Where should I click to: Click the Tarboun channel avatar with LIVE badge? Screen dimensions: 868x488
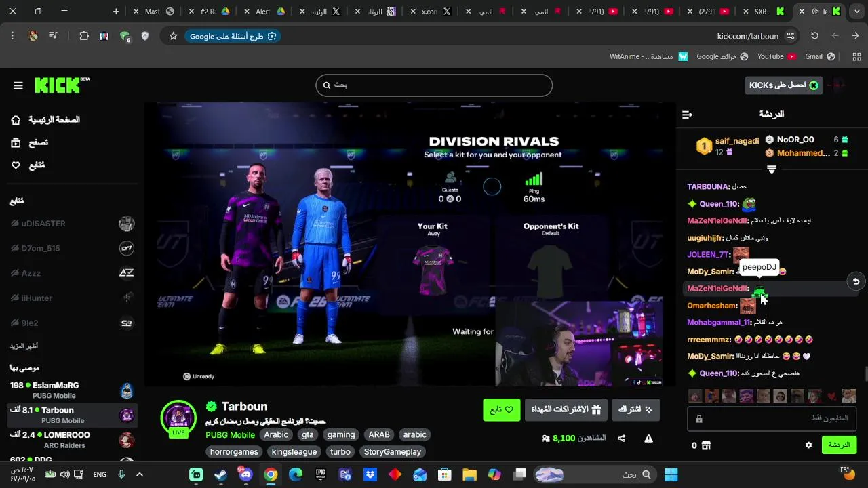[178, 418]
